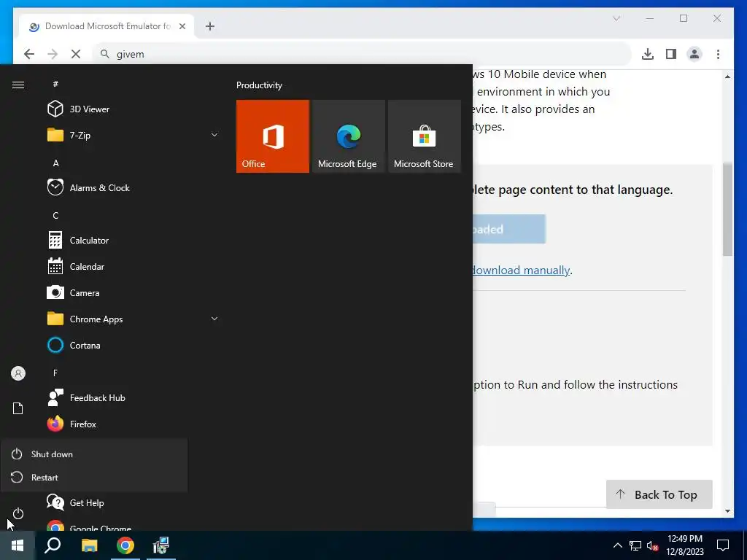The height and width of the screenshot is (560, 747).
Task: Open Documents icon in Start sidebar
Action: click(18, 408)
